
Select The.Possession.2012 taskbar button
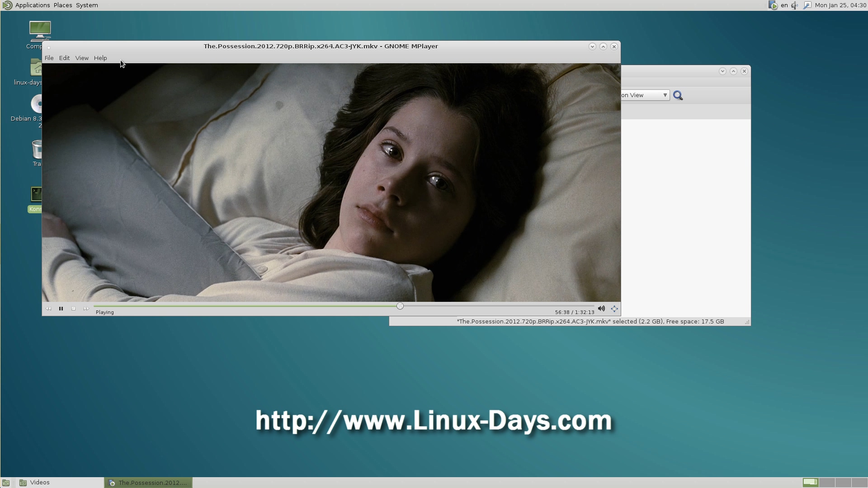[x=148, y=483]
